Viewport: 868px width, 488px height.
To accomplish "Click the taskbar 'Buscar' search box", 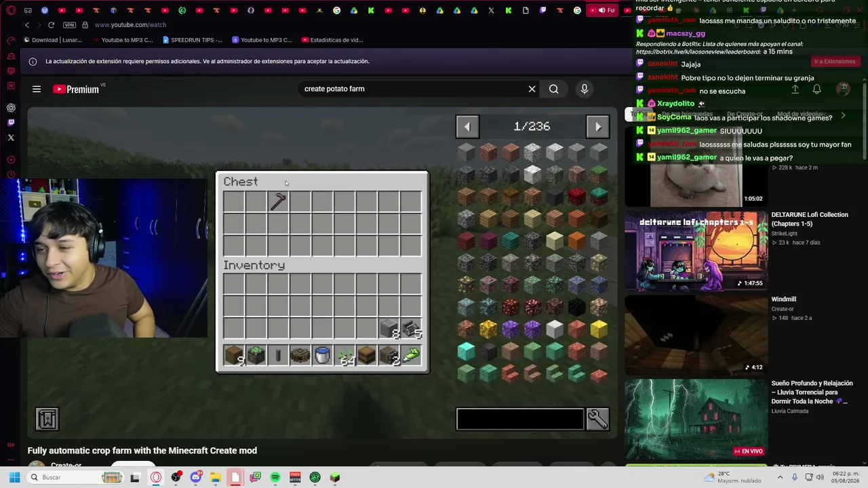I will click(76, 477).
